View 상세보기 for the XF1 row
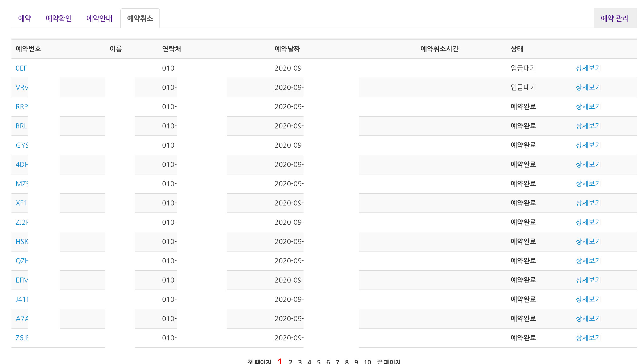 (x=588, y=203)
